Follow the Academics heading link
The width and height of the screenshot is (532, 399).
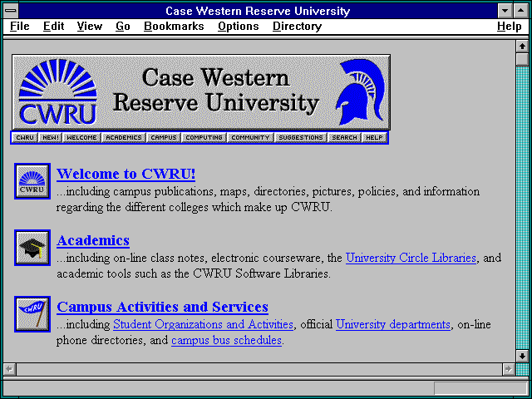click(x=93, y=240)
